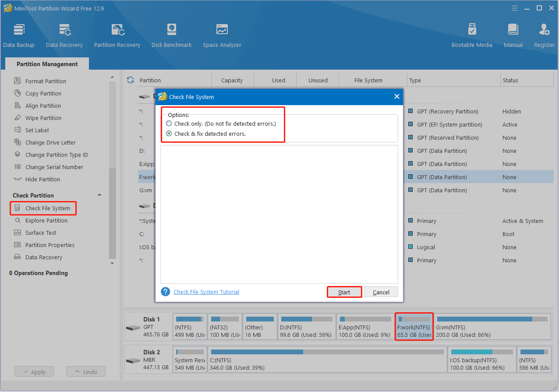Select 'Check only. (Do not fix detected errors.)'
This screenshot has width=559, height=392.
click(x=169, y=124)
